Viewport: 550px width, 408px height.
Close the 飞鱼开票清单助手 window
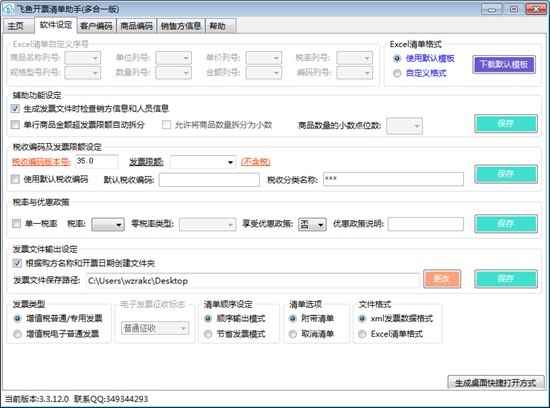click(x=536, y=9)
